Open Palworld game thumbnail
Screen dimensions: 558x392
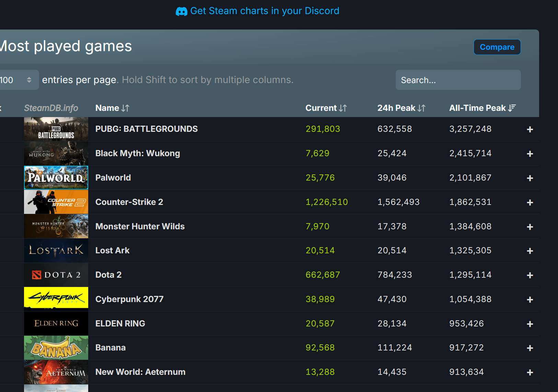[56, 178]
